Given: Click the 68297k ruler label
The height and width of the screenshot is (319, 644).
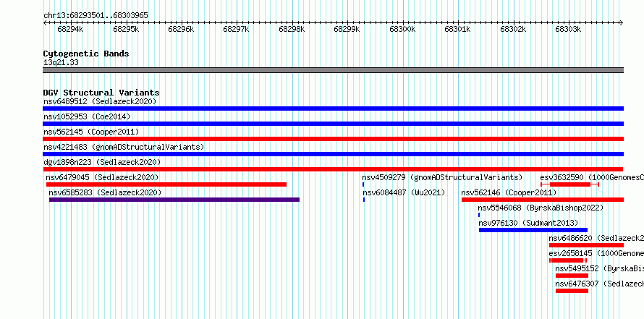Looking at the screenshot, I should pos(237,29).
